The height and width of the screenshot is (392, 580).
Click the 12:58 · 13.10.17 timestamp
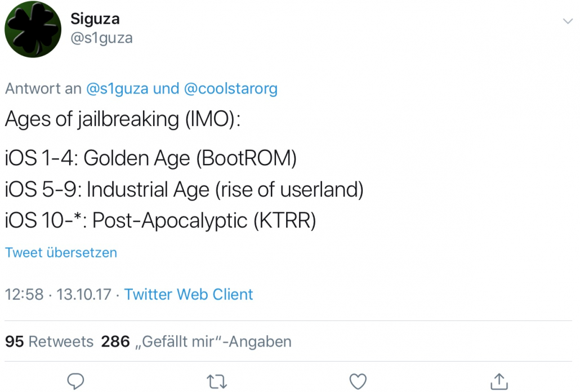[x=59, y=294]
